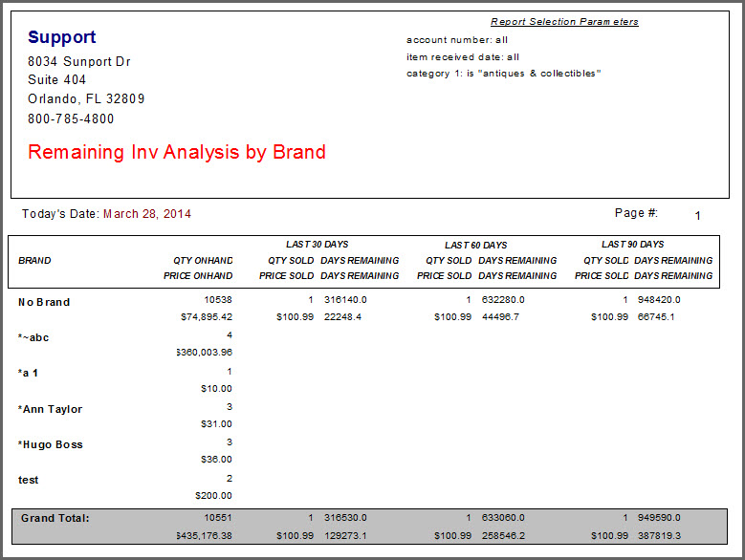Click the Support company name heading
This screenshot has height=560, width=745.
click(62, 37)
